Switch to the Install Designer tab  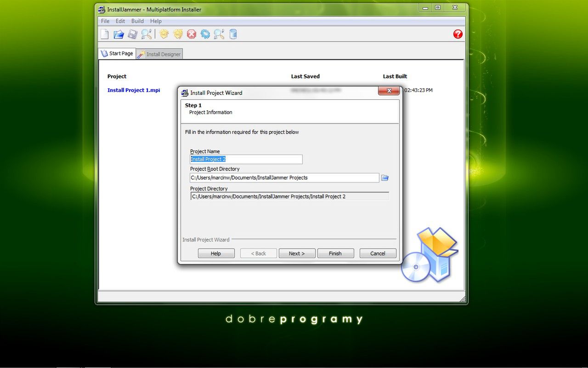point(159,54)
